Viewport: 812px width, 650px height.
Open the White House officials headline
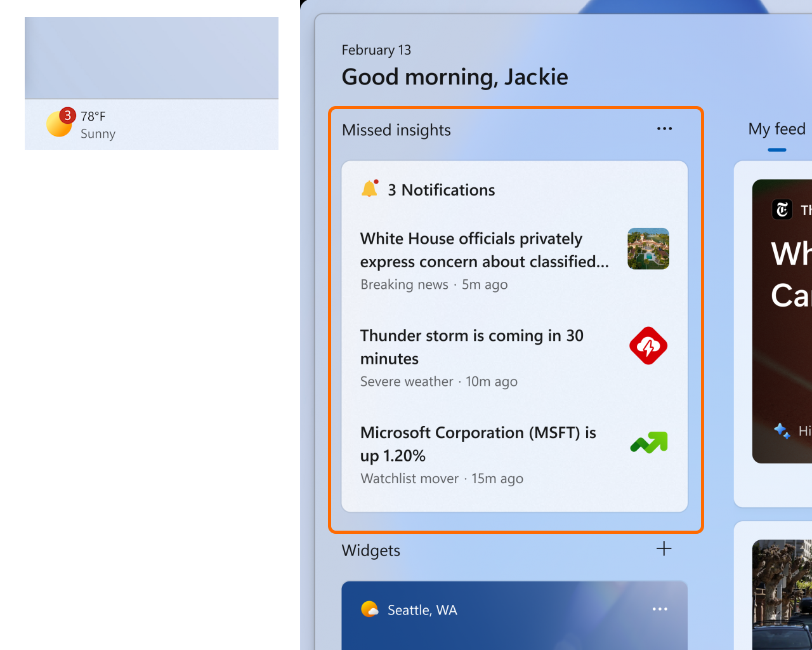[x=484, y=250]
